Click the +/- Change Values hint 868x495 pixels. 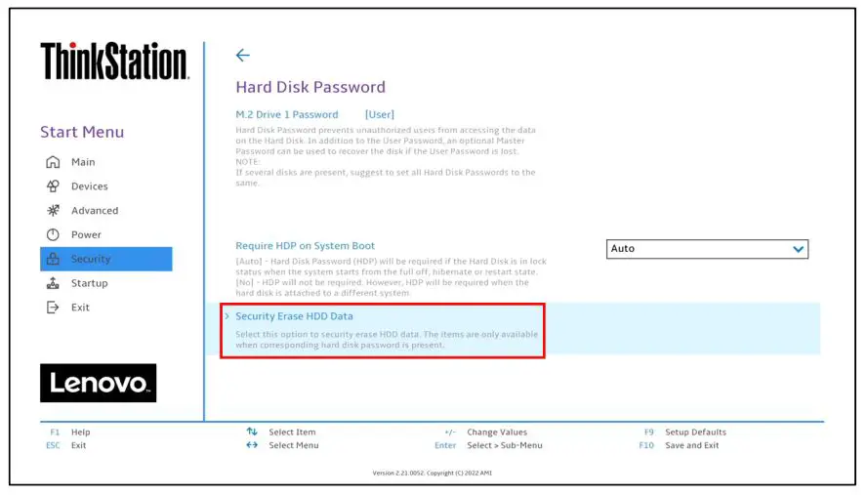(486, 432)
